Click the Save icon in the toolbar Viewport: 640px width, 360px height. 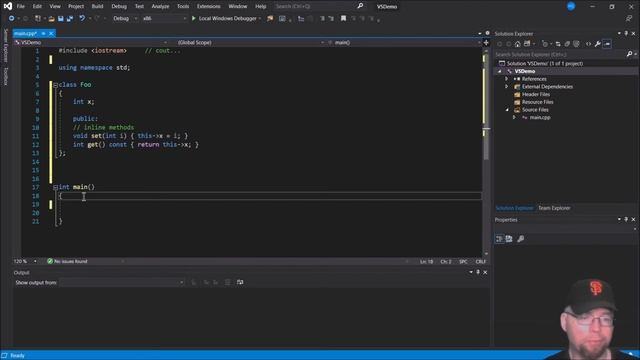[x=60, y=18]
